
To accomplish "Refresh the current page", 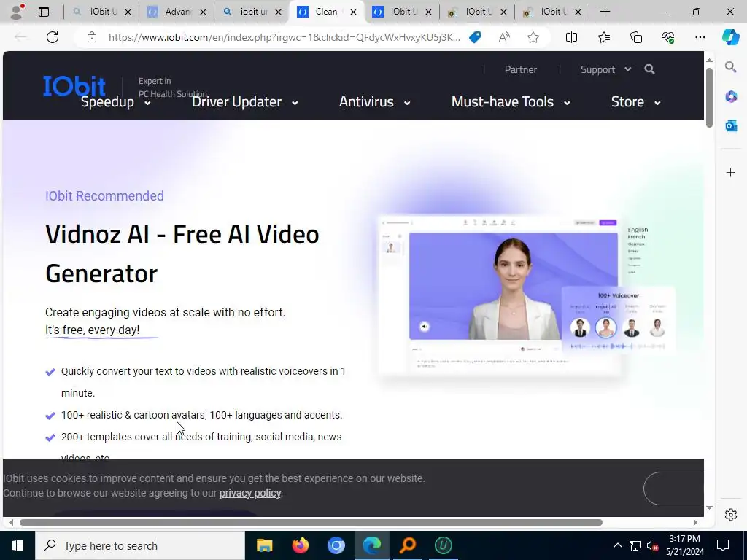I will [x=53, y=37].
